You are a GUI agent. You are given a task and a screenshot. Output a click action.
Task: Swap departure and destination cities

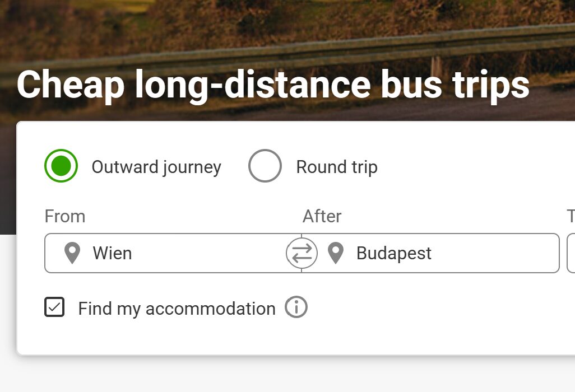[302, 253]
